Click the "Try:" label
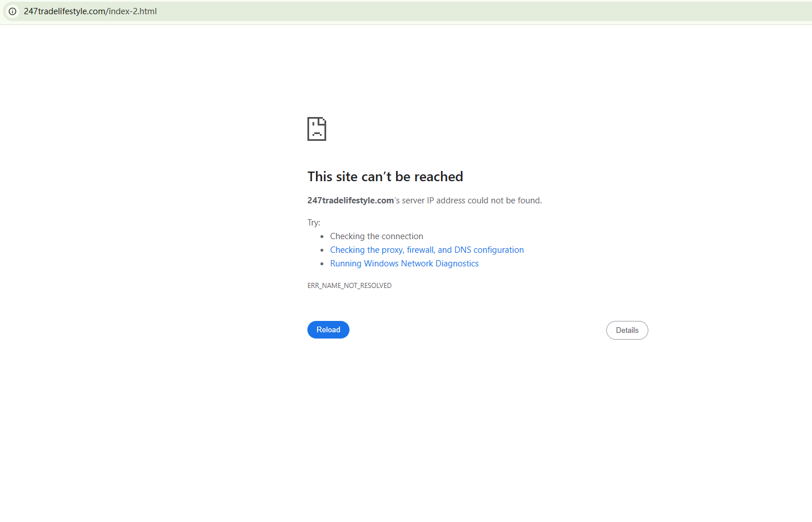 (314, 223)
